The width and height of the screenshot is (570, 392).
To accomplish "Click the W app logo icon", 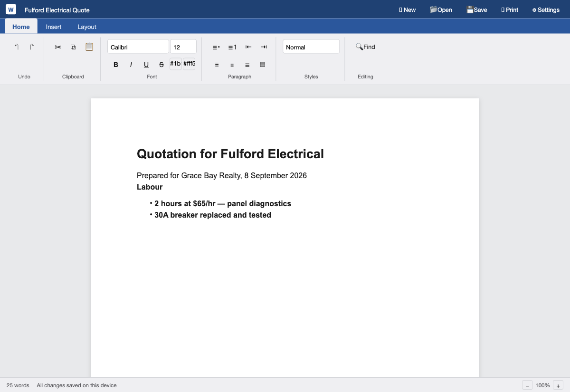I will point(11,10).
